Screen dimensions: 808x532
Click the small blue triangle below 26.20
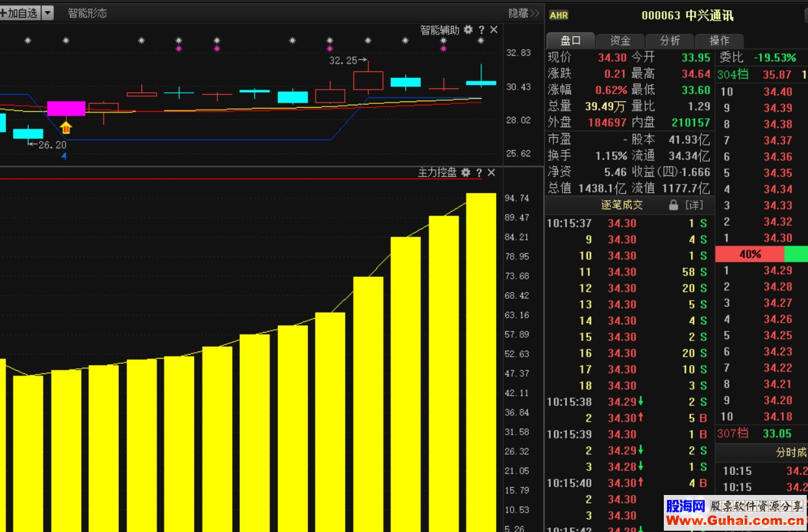pos(64,156)
